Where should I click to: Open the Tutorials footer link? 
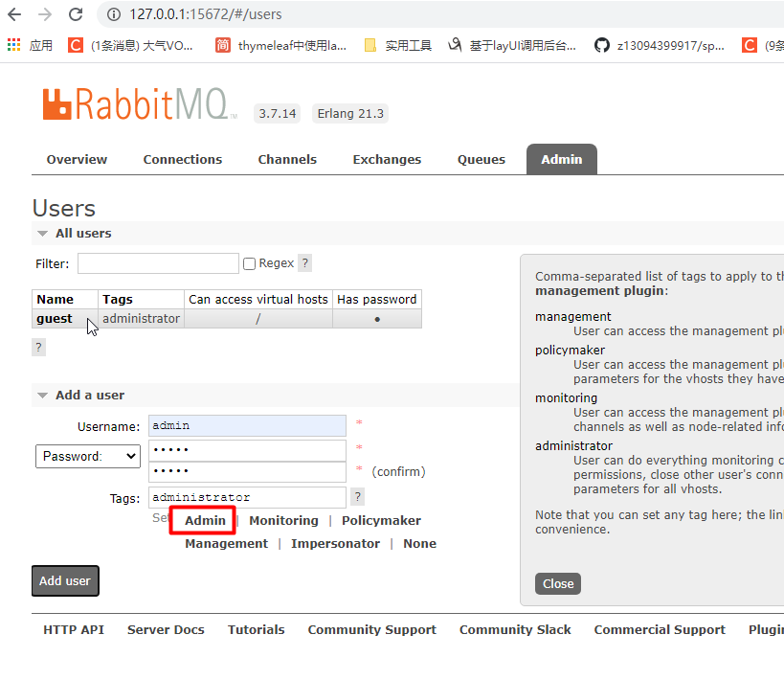(256, 629)
